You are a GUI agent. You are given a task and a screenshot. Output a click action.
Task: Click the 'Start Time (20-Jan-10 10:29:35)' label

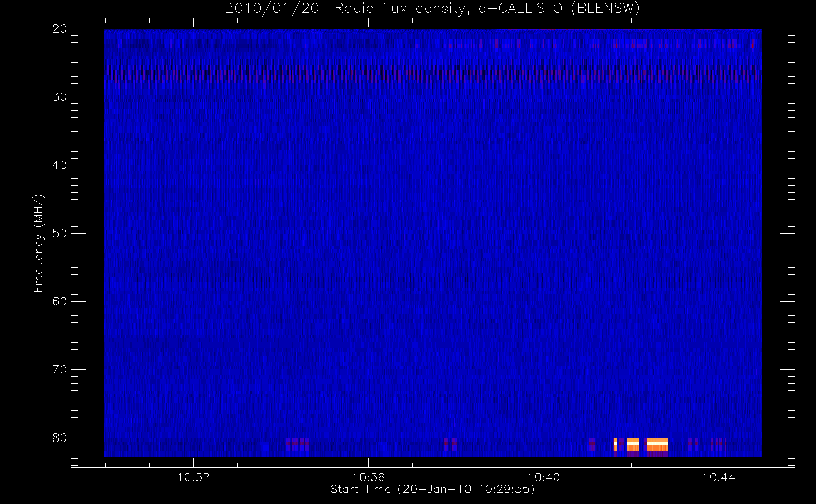(433, 489)
